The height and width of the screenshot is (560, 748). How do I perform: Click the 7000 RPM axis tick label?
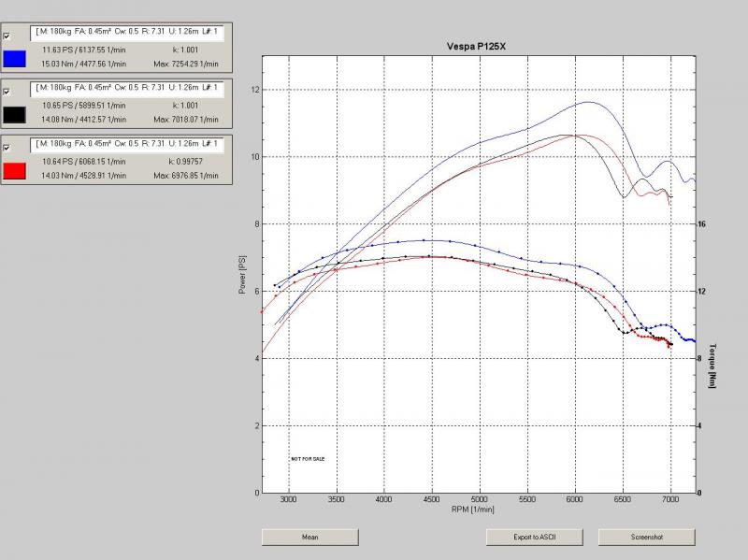coord(670,499)
